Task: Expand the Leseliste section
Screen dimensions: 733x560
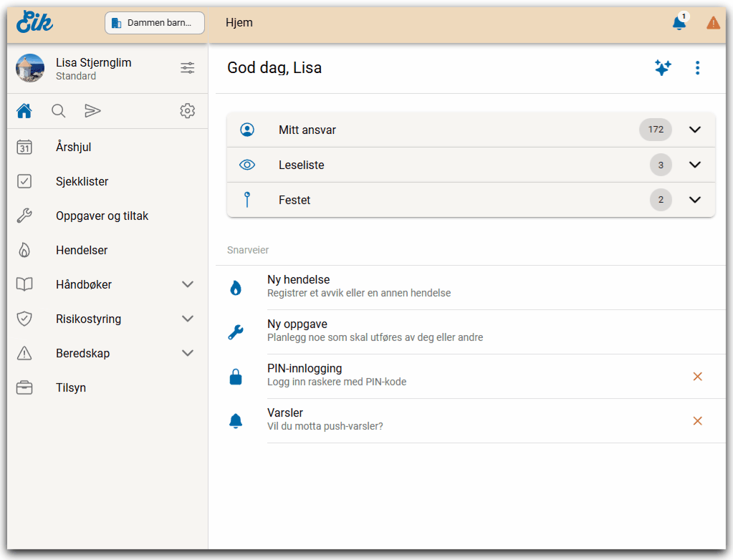Action: point(694,165)
